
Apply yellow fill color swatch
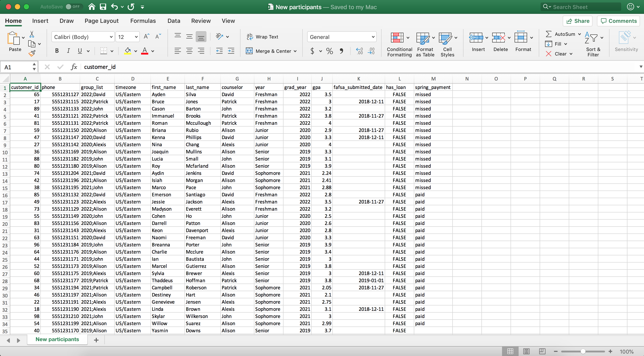[x=127, y=51]
